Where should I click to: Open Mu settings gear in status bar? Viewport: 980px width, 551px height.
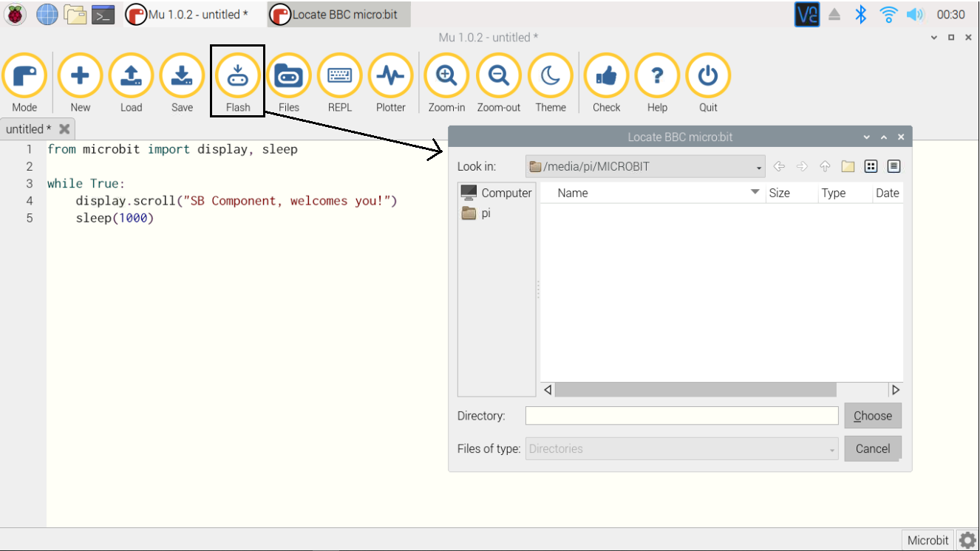pos(967,540)
